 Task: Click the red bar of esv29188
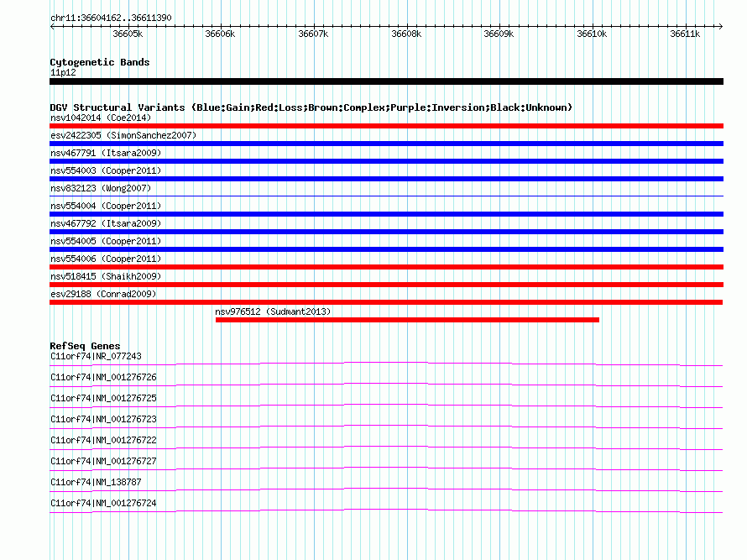[386, 302]
